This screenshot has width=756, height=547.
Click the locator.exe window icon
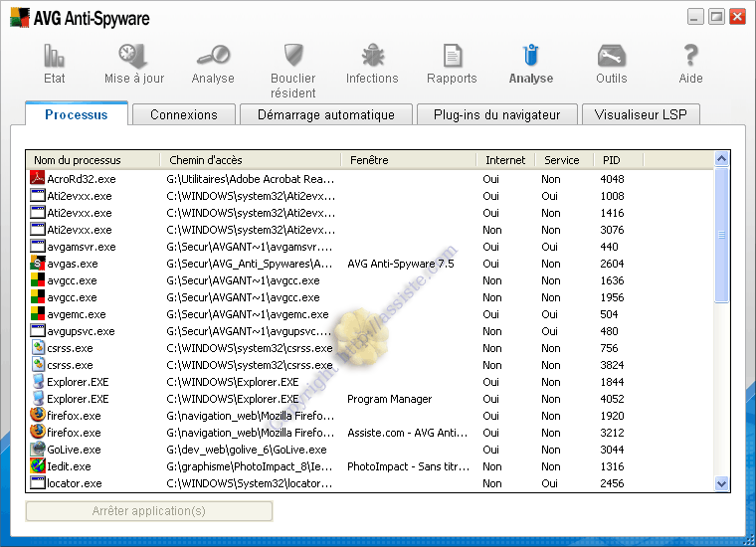click(38, 482)
